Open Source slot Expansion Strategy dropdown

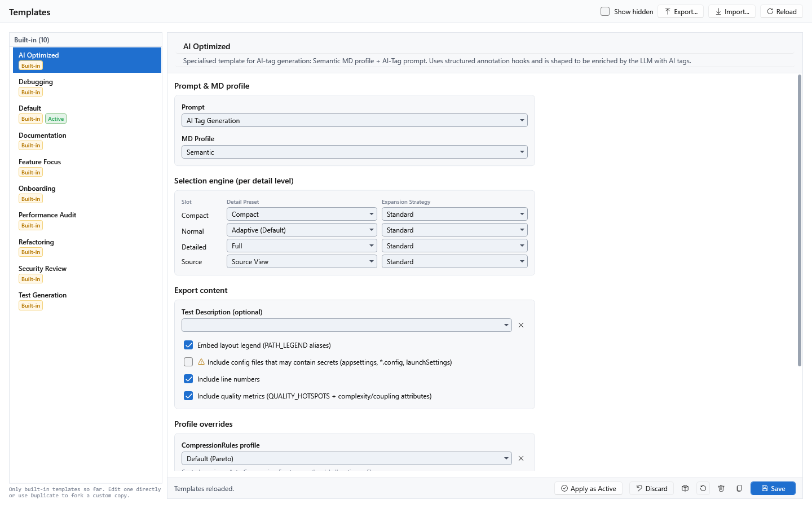(454, 261)
